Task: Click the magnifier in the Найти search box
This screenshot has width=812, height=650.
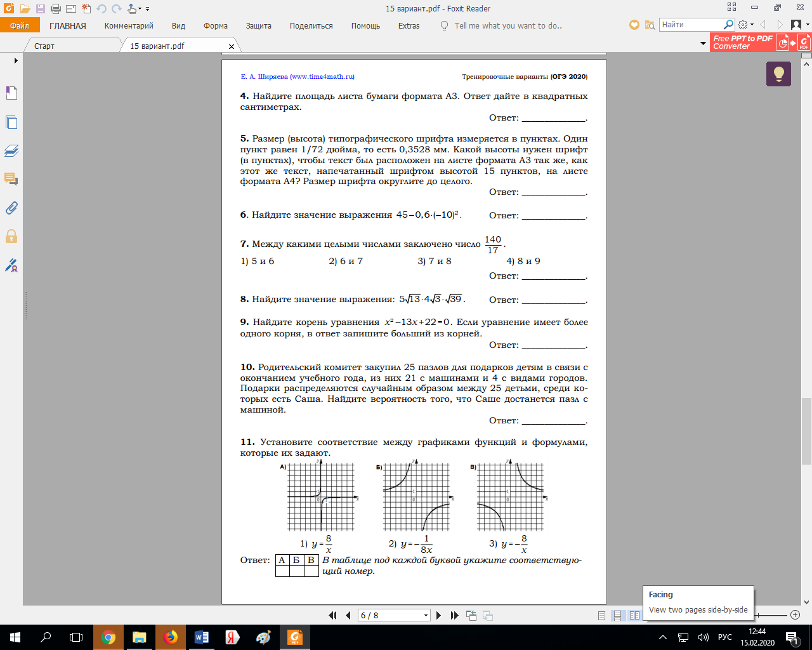Action: click(728, 25)
